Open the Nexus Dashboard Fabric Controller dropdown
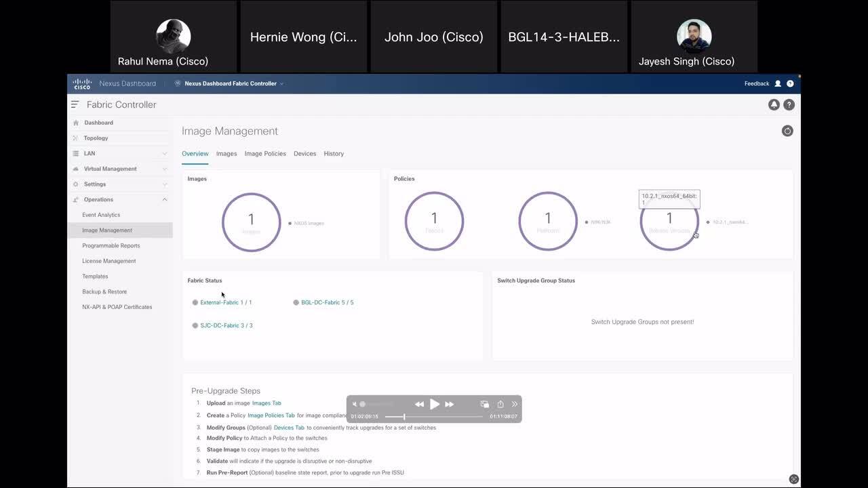Viewport: 868px width, 488px height. pos(229,83)
